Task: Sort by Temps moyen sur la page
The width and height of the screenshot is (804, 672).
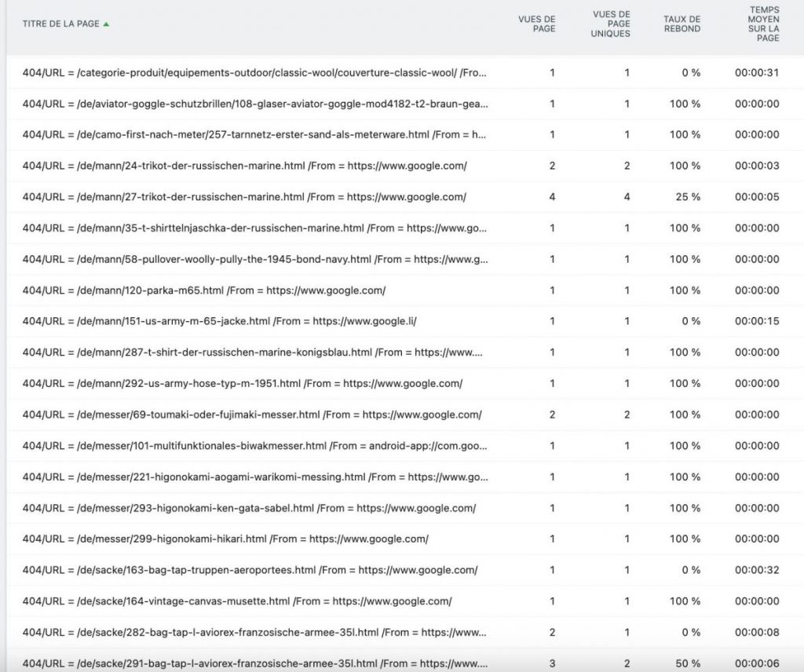Action: point(763,24)
